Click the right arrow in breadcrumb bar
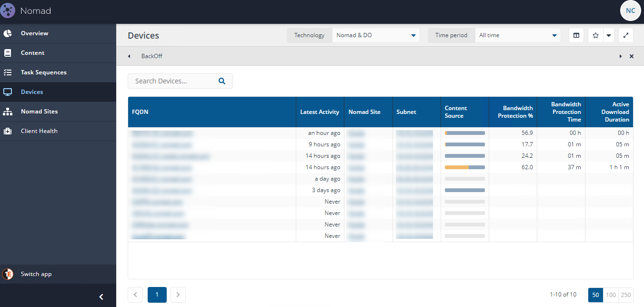644x307 pixels. (621, 56)
